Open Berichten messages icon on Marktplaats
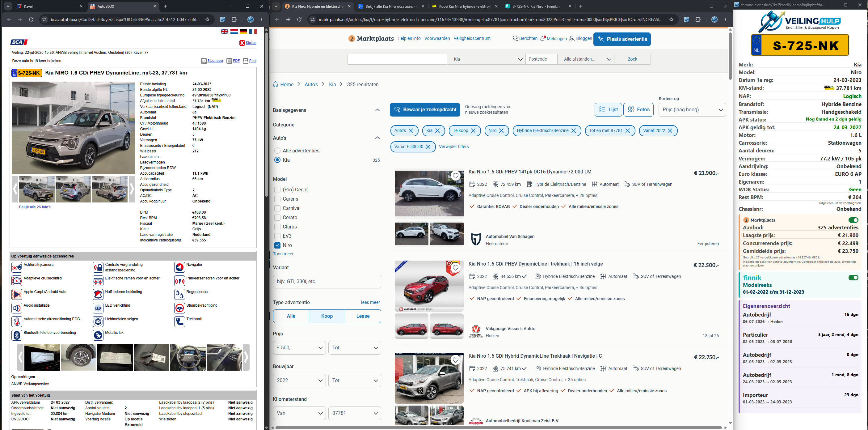This screenshot has width=868, height=430. 515,38
